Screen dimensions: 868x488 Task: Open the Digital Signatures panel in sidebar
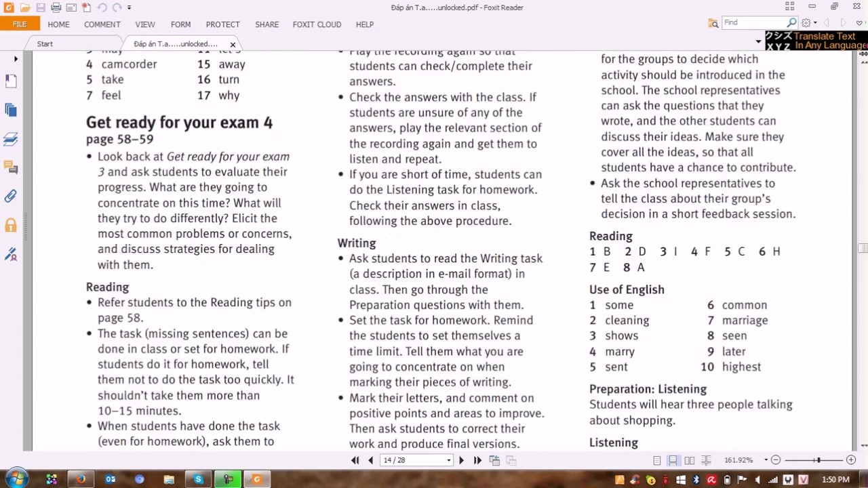[11, 254]
